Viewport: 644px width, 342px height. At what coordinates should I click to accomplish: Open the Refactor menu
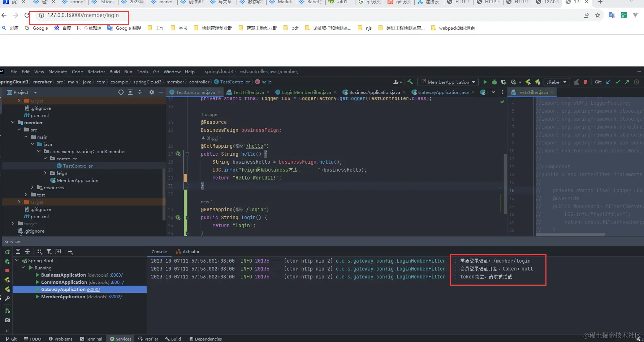[96, 72]
